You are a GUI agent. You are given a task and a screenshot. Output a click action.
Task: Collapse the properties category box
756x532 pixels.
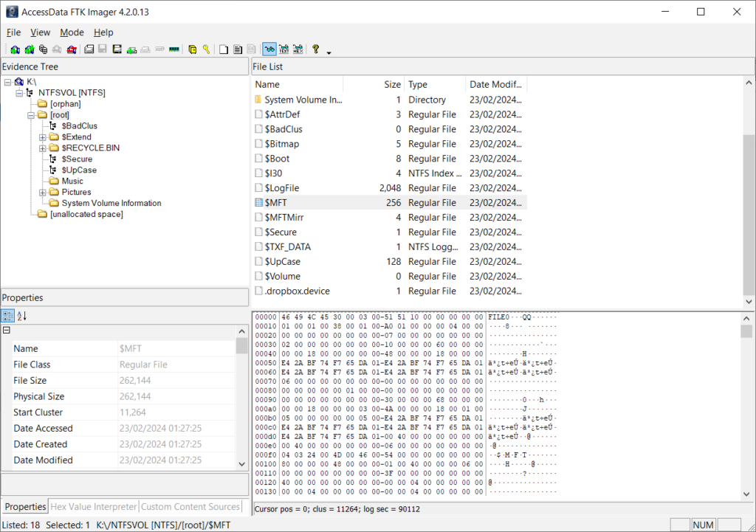[x=6, y=331]
